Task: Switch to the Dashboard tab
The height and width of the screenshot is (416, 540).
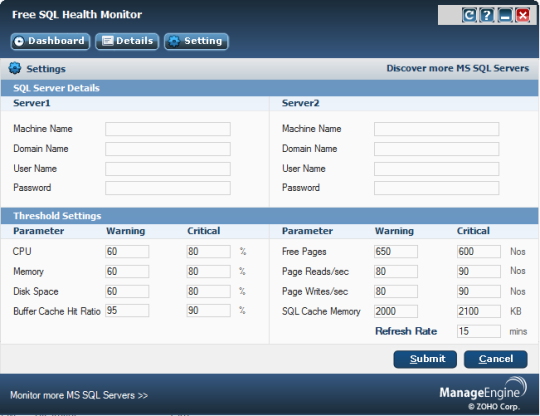Action: click(x=50, y=41)
